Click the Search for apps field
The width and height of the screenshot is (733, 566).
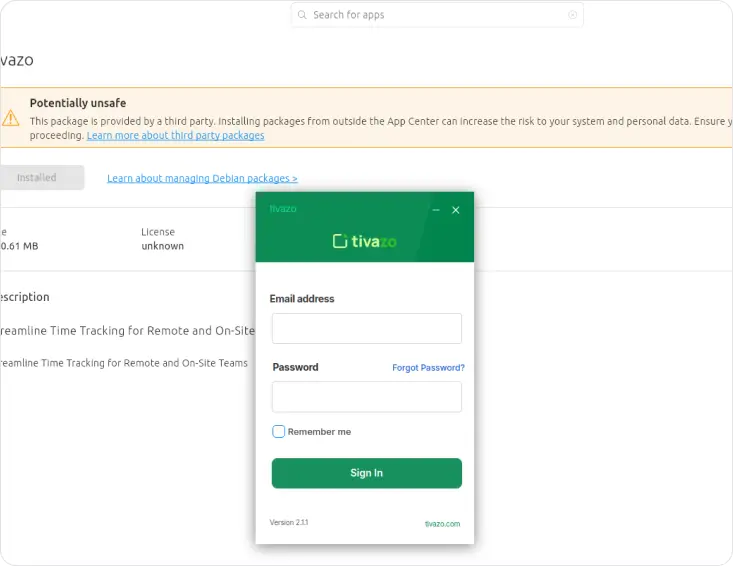click(x=437, y=15)
